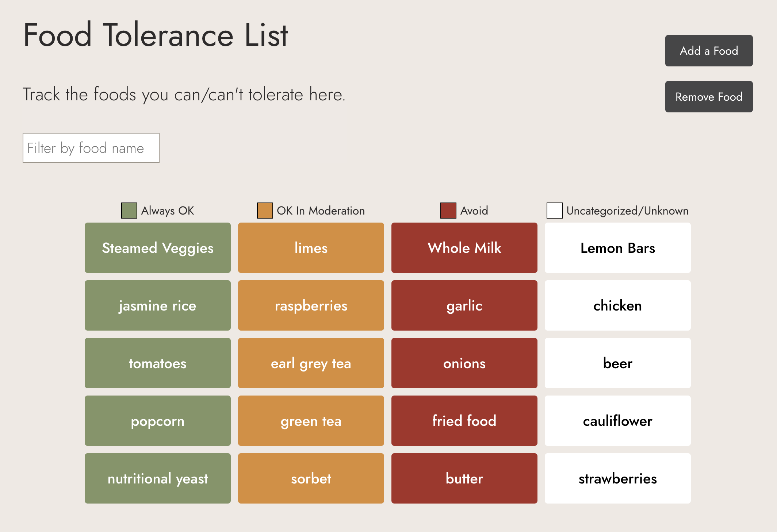Click the garlic food tile
777x532 pixels.
(464, 305)
